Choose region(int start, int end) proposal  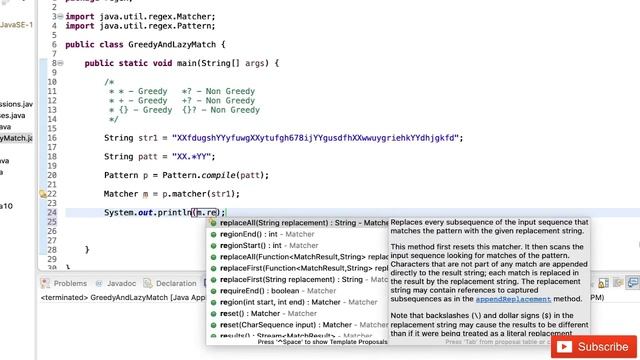298,302
